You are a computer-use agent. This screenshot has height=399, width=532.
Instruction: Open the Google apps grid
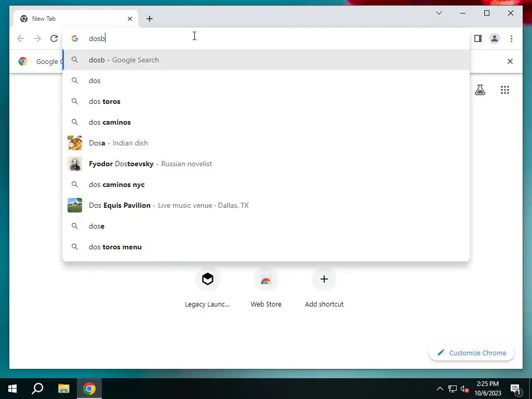click(505, 90)
